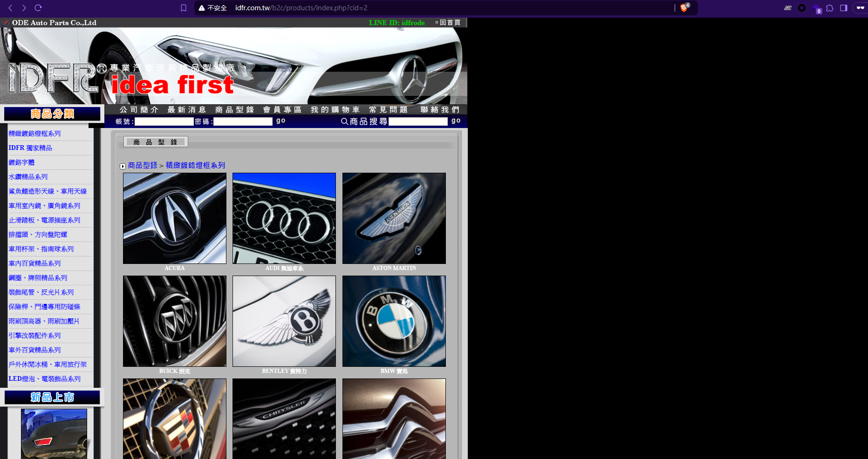868x459 pixels.
Task: Open the BUICK emblem thumbnail
Action: (175, 321)
